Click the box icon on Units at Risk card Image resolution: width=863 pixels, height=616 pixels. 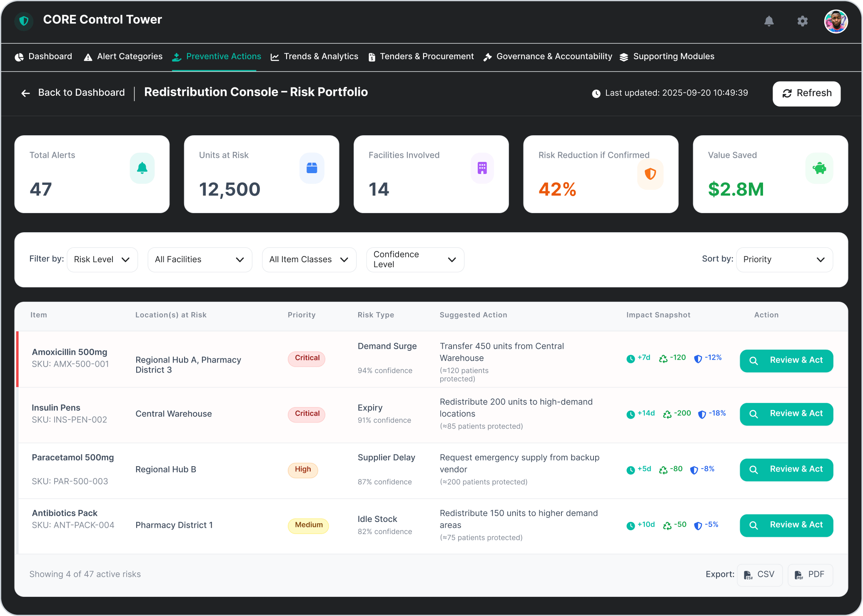tap(312, 168)
